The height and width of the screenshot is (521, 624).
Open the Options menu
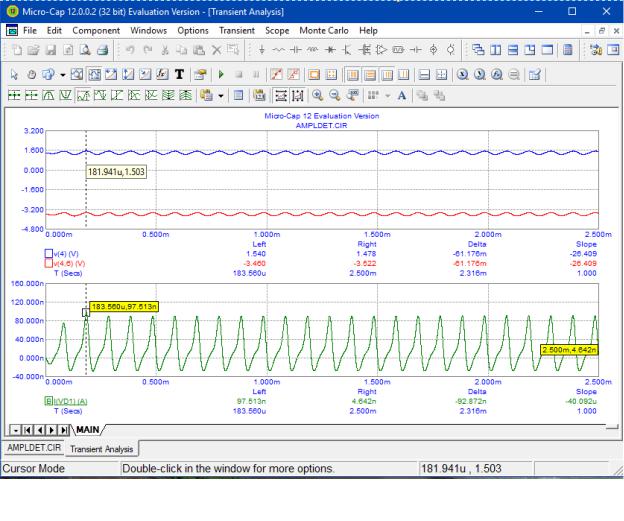(x=193, y=31)
